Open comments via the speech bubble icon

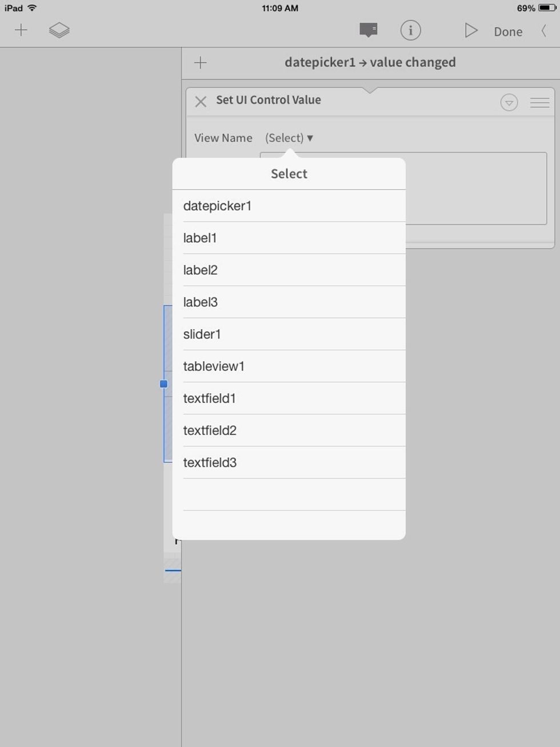coord(367,30)
